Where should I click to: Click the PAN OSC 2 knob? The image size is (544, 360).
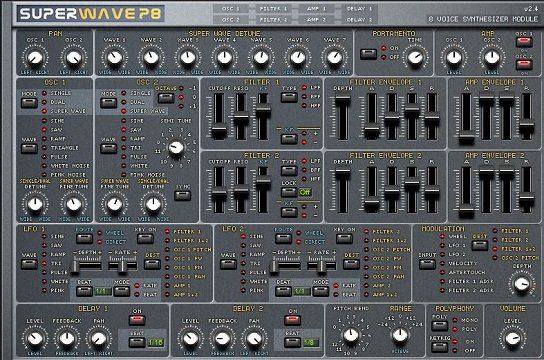click(74, 58)
